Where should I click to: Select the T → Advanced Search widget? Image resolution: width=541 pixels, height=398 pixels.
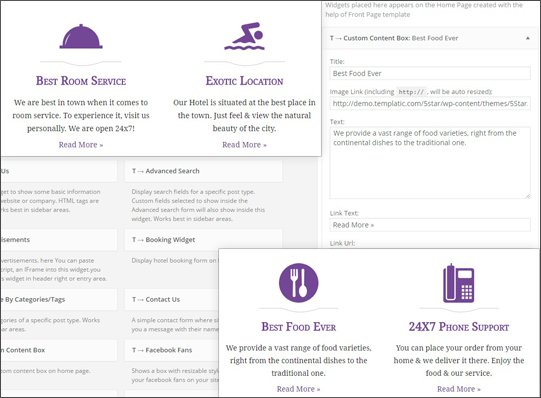(204, 171)
